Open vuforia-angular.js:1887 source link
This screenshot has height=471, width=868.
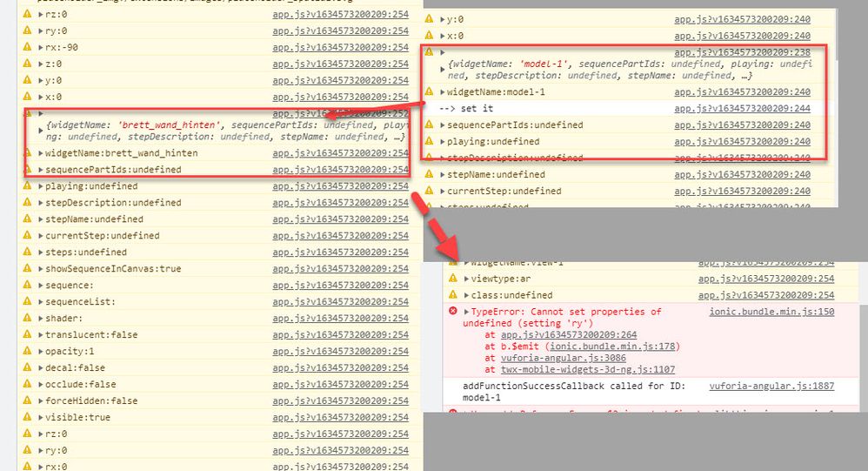click(x=771, y=386)
